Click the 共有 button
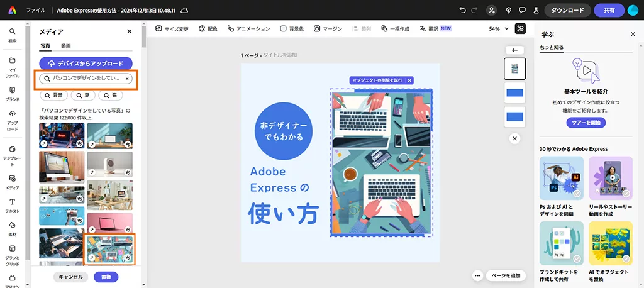The height and width of the screenshot is (288, 644). 609,10
